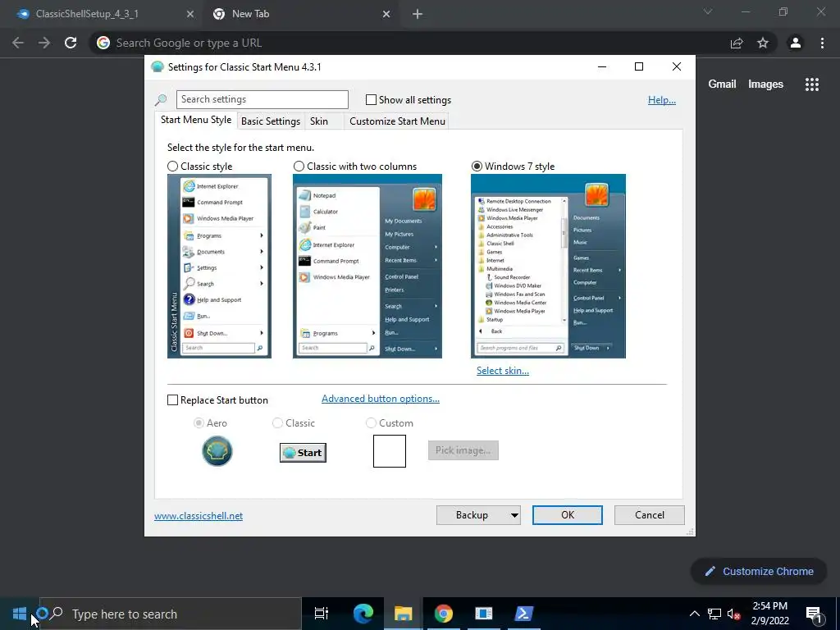Open the Google apps grid icon
Screen dimensions: 840x630
812,84
